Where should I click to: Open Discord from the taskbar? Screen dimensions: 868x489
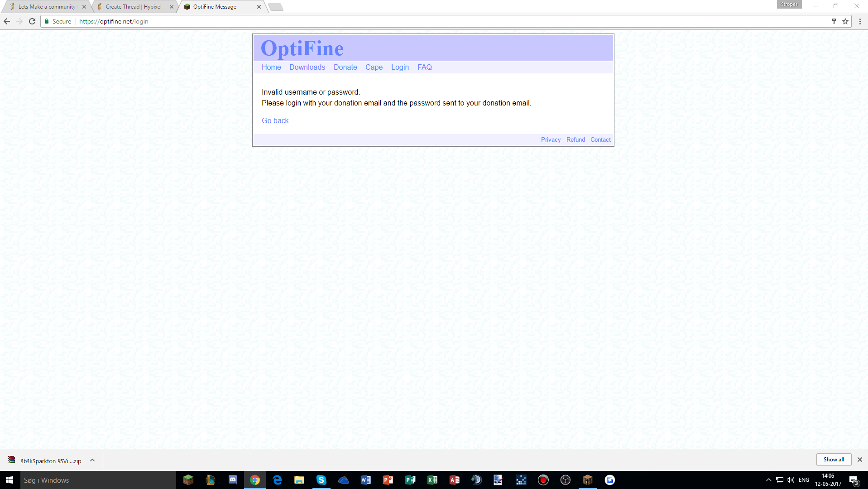click(x=233, y=480)
